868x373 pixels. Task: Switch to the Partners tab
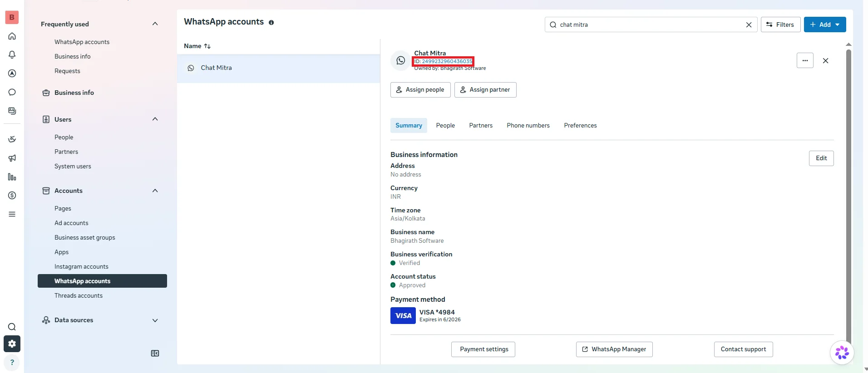(x=481, y=126)
